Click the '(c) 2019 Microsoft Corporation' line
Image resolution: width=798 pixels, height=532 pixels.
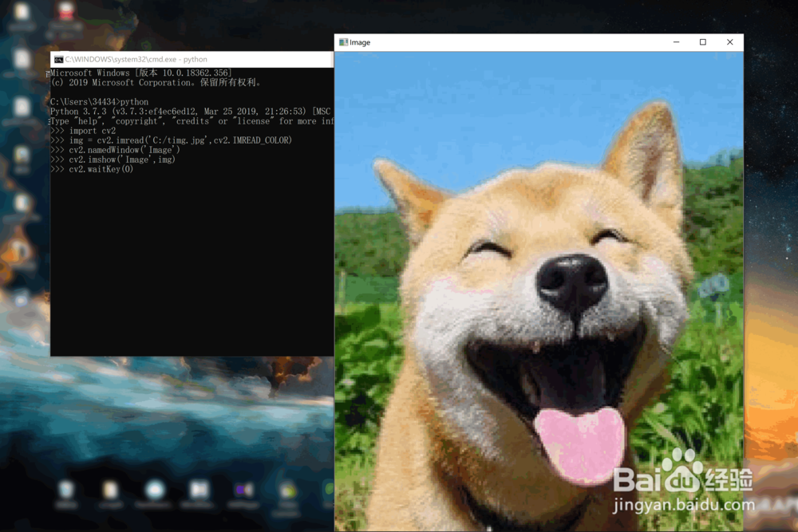coord(156,83)
